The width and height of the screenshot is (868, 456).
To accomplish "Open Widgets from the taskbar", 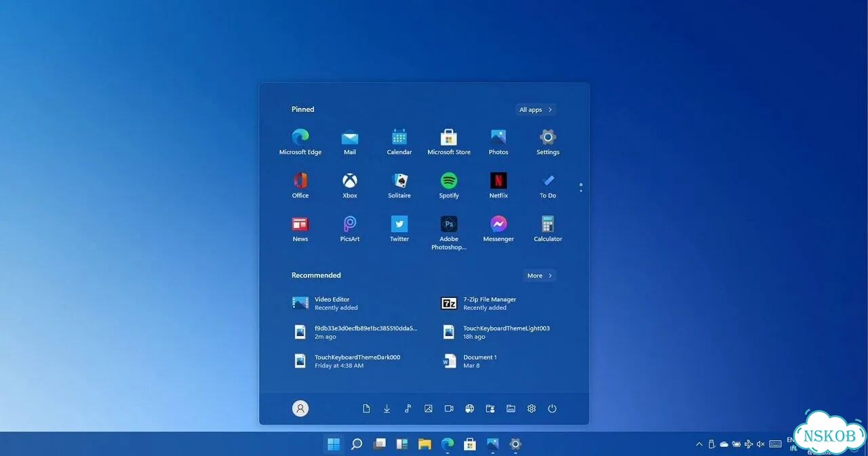I will coord(402,444).
